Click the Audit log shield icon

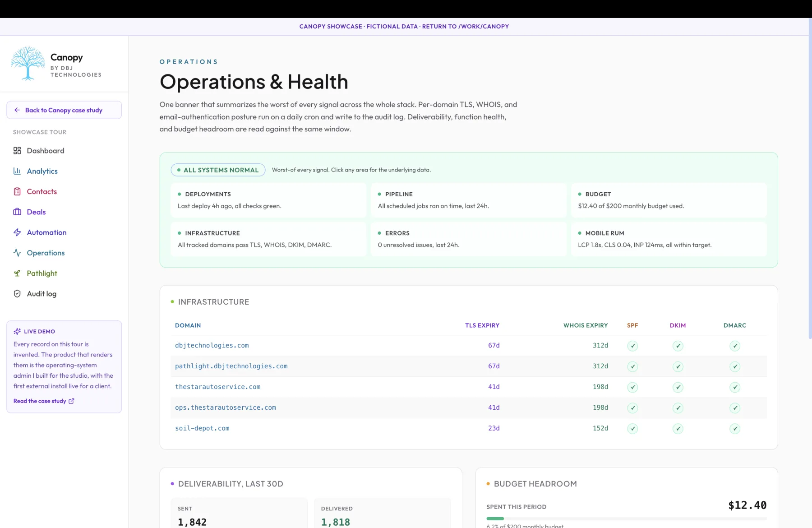17,294
